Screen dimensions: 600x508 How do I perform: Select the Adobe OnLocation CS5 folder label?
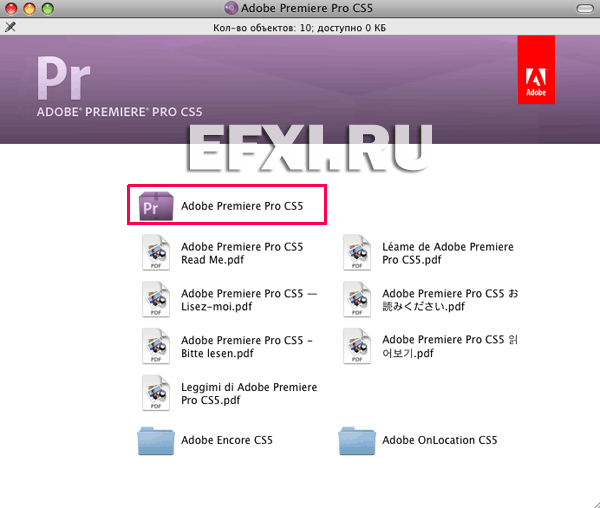click(x=440, y=440)
